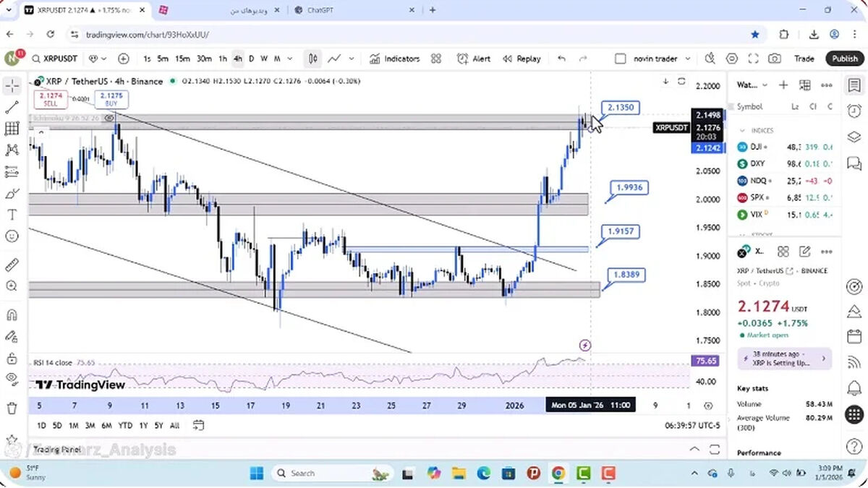Viewport: 868px width, 488px height.
Task: Switch to weekly W interval
Action: 264,59
